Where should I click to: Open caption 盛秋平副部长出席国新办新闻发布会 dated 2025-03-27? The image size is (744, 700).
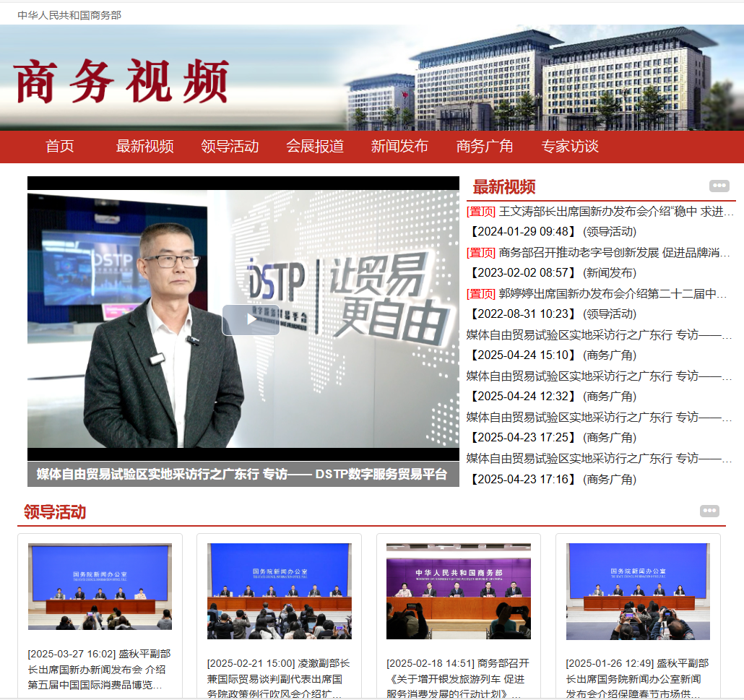(99, 670)
